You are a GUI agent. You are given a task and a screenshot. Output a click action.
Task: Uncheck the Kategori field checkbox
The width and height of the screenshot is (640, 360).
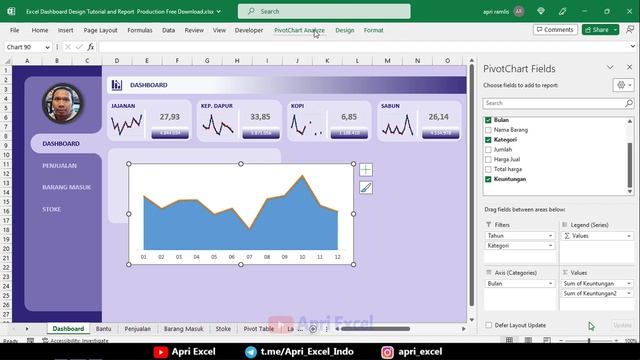click(x=488, y=140)
